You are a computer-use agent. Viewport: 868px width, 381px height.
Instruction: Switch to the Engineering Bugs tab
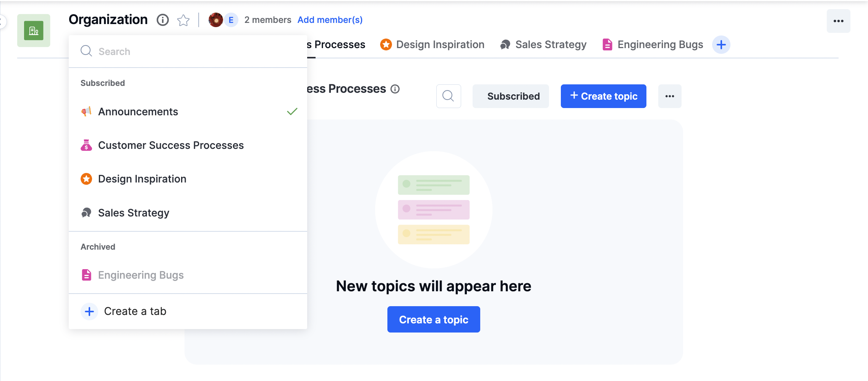pyautogui.click(x=653, y=45)
